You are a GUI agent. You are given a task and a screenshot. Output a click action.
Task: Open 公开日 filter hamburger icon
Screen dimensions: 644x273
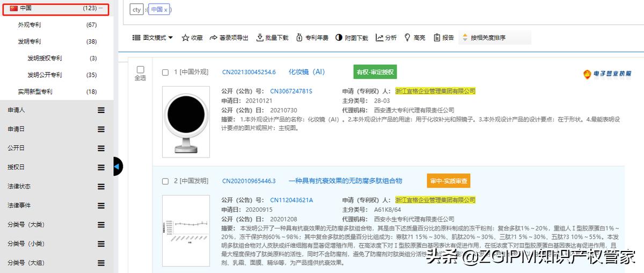click(x=101, y=148)
